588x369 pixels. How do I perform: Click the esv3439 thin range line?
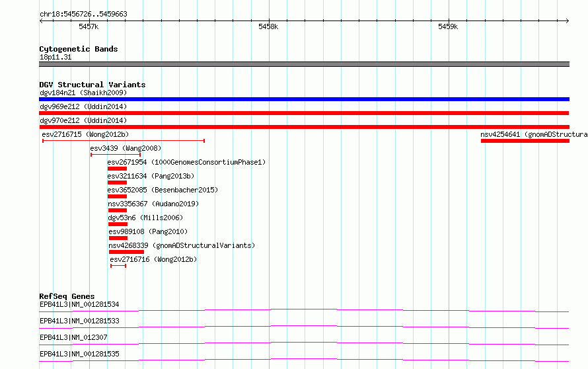click(x=116, y=155)
